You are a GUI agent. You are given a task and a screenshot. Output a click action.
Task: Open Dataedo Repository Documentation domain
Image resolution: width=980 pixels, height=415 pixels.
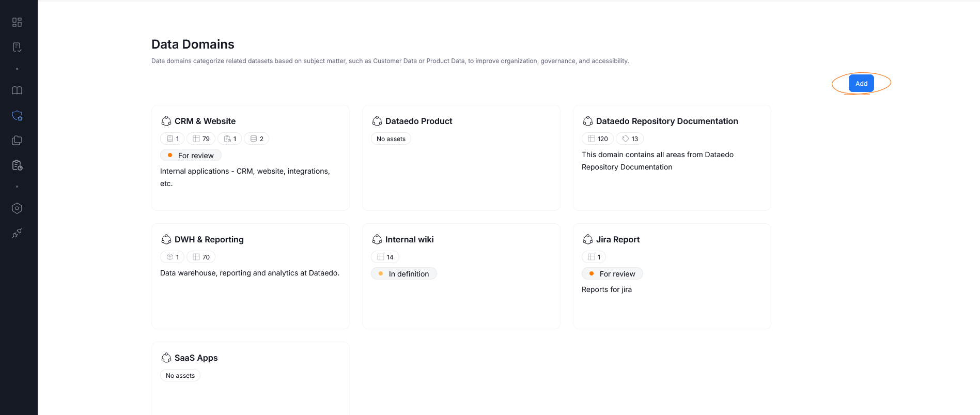point(666,121)
